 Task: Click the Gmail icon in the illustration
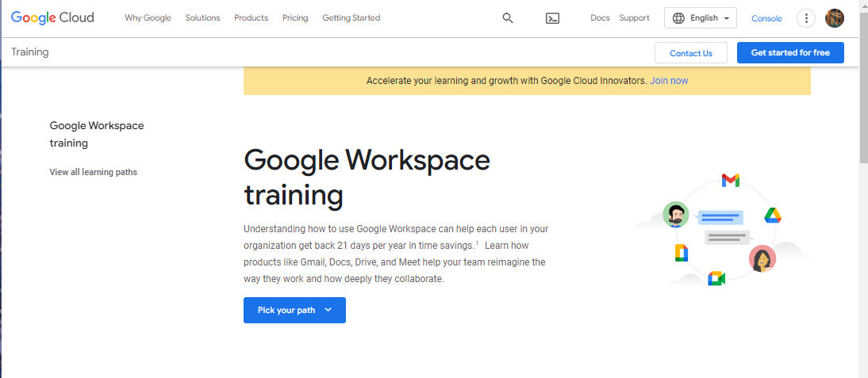pos(730,180)
